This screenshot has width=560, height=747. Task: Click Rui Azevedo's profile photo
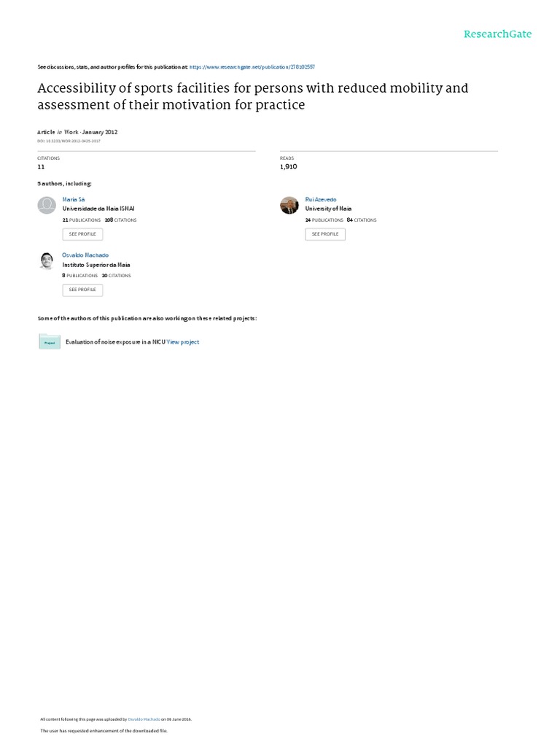tap(289, 205)
